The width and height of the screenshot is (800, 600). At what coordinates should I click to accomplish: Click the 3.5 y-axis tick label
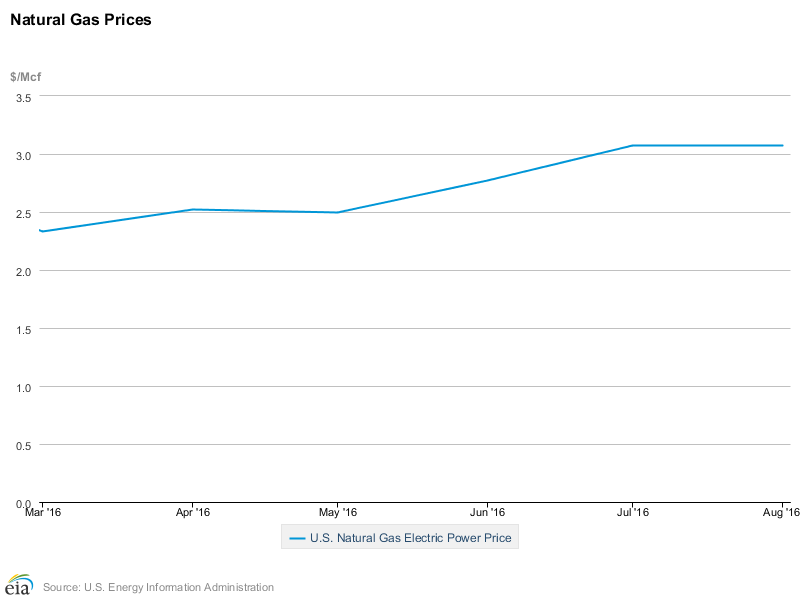pyautogui.click(x=24, y=97)
